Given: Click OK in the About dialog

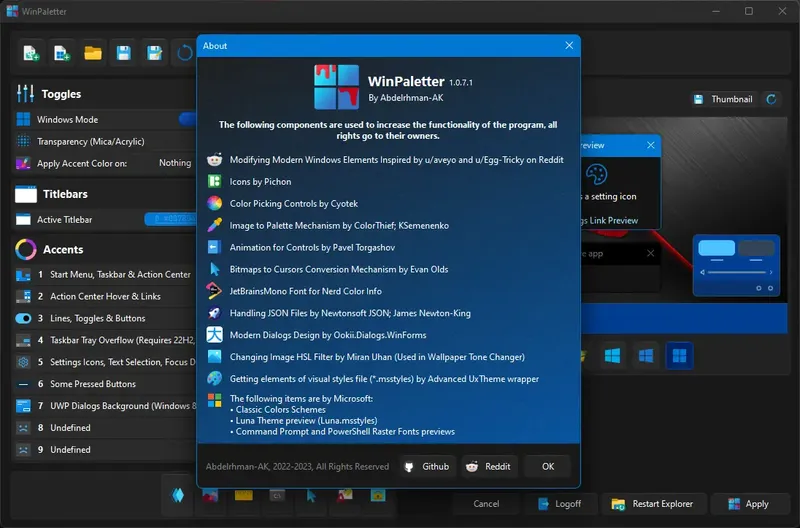Looking at the screenshot, I should click(x=548, y=466).
